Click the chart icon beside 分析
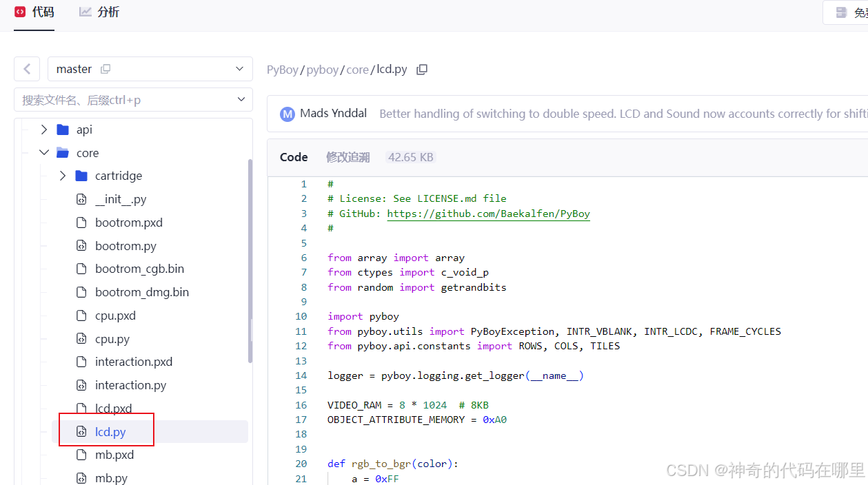 pos(85,12)
